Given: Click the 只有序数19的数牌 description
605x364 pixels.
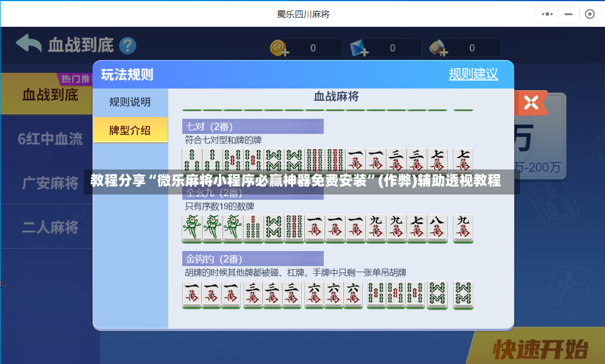Looking at the screenshot, I should [x=219, y=207].
